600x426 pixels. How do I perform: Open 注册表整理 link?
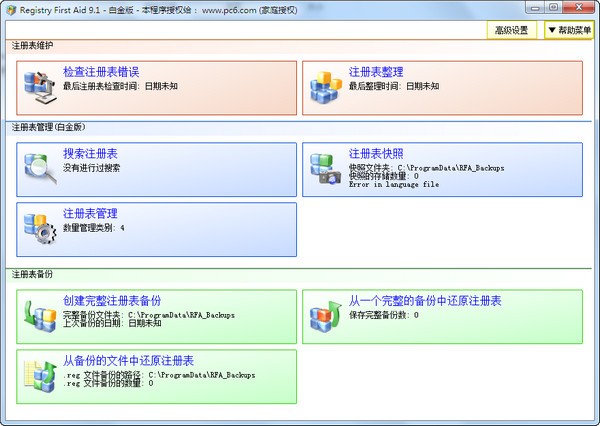[376, 72]
